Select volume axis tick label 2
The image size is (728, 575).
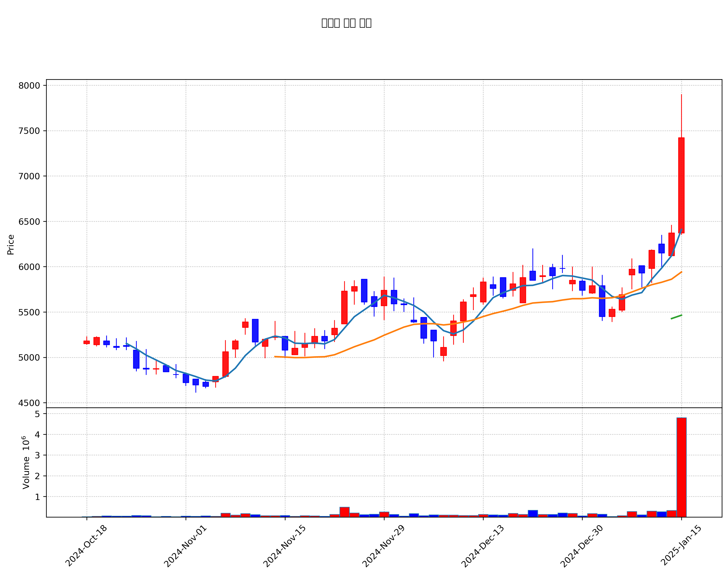tap(37, 476)
